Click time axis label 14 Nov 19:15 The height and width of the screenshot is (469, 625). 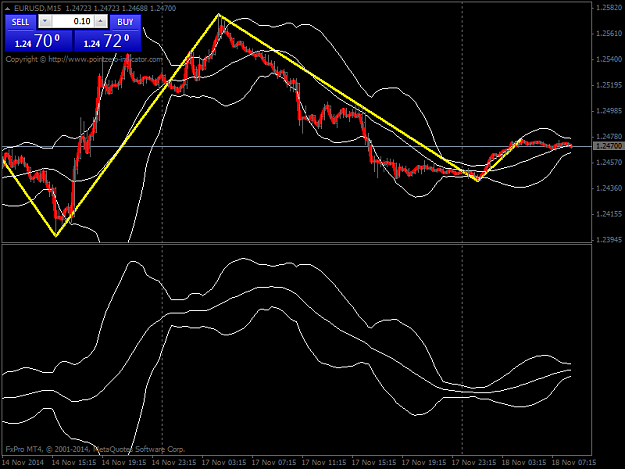[124, 463]
